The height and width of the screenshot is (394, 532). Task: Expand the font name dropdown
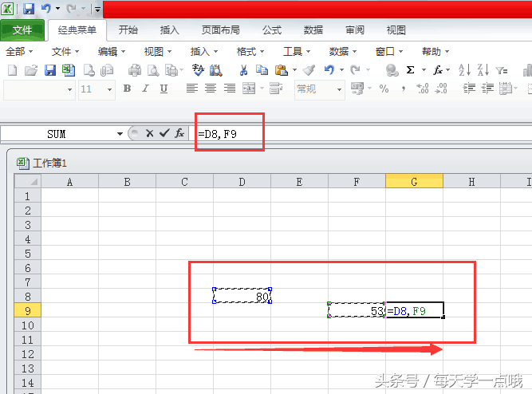(x=69, y=89)
